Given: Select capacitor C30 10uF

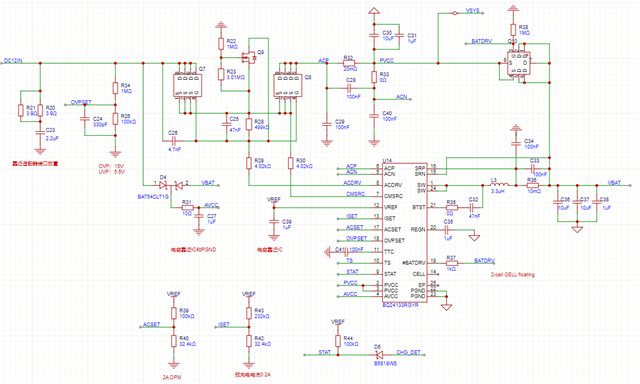Looking at the screenshot, I should click(373, 35).
